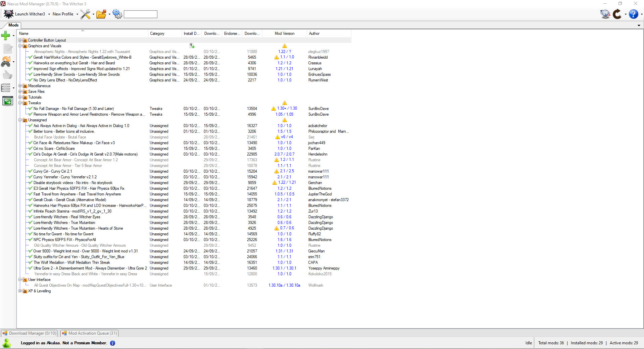Click the category view list icon
Image resolution: width=644 pixels, height=349 pixels.
coord(6,88)
